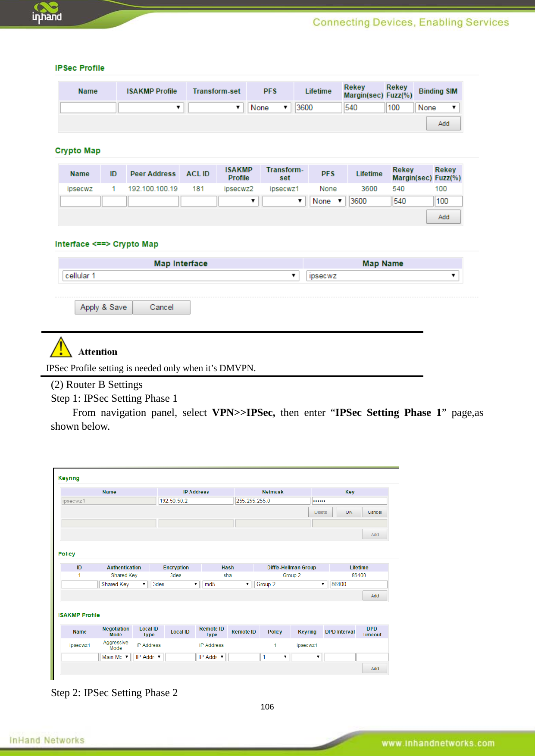Click Keyring IP Address field 192.50.50.2
Viewport: 535px width, 756px height.
(x=196, y=500)
